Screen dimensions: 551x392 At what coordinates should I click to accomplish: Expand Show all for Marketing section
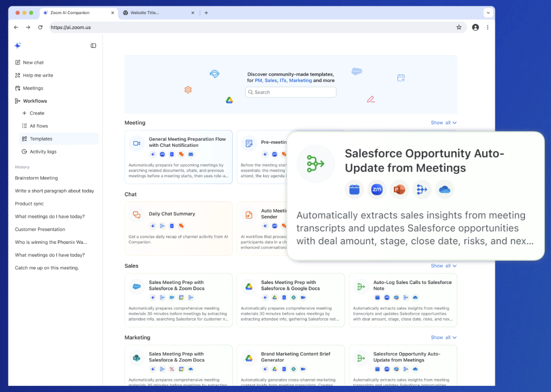[x=443, y=338]
